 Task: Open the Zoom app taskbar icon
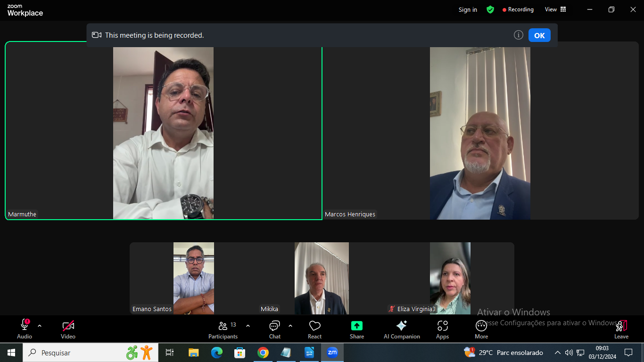(x=332, y=353)
